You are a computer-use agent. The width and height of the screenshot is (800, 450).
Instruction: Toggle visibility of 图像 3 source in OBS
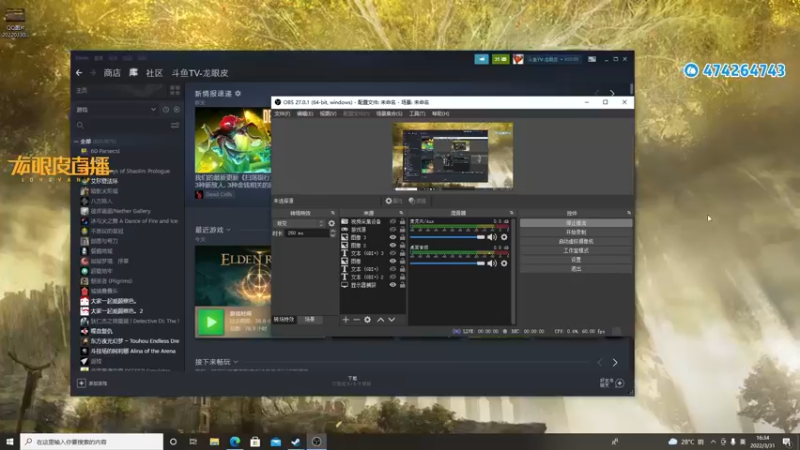coord(393,237)
